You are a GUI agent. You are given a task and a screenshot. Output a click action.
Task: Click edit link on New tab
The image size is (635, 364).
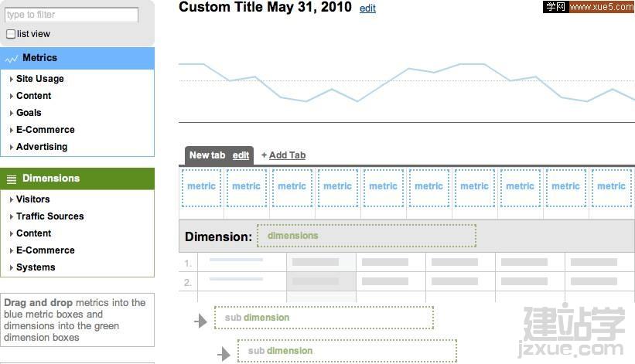click(x=241, y=155)
